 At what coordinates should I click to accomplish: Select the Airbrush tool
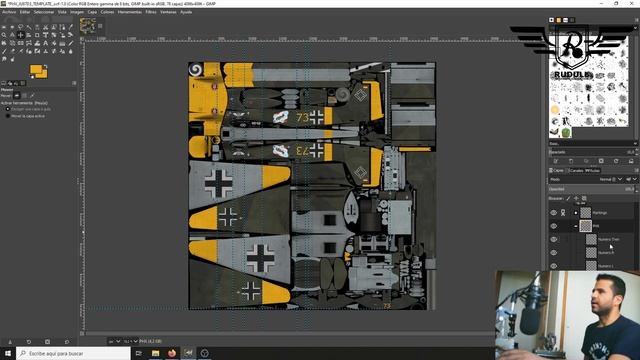20,51
